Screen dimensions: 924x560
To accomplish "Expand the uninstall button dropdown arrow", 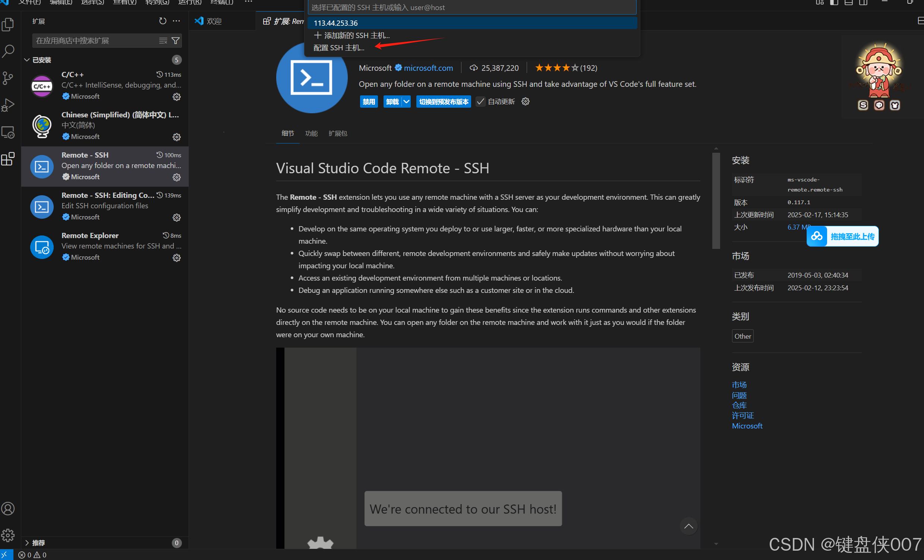I will (x=406, y=102).
